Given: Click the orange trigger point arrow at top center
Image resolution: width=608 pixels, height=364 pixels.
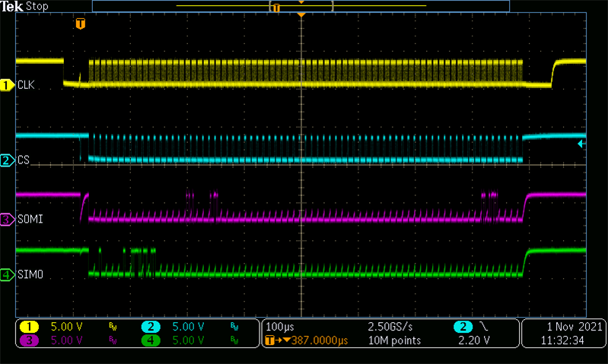Looking at the screenshot, I should click(301, 14).
